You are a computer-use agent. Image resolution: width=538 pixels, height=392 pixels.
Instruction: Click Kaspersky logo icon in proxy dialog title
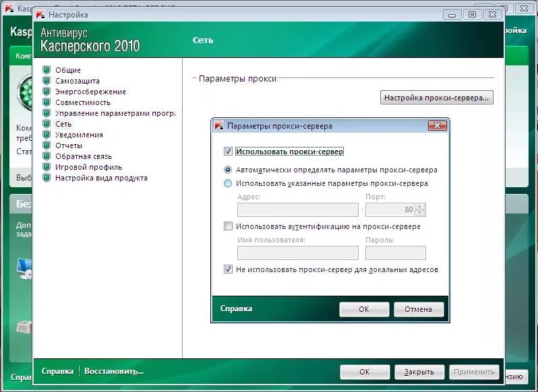point(219,126)
